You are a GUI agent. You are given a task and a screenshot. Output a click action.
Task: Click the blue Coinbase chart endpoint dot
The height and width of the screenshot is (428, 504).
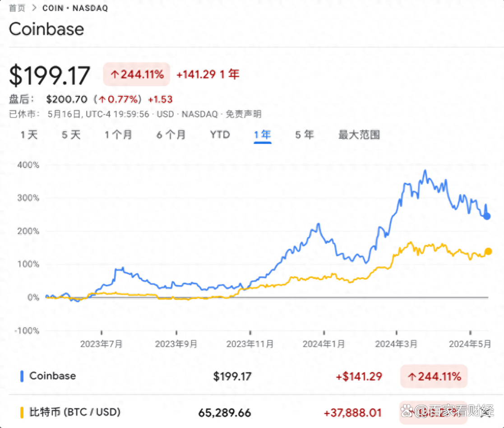[x=487, y=216]
